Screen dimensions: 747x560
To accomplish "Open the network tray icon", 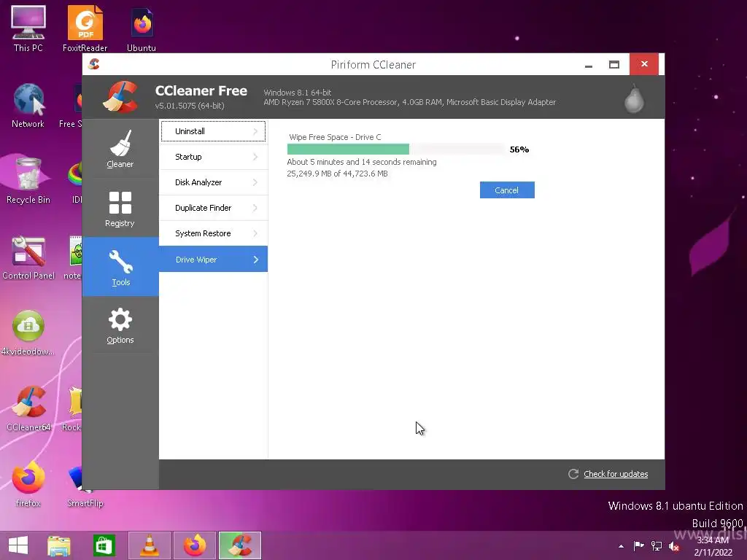I will coord(657,545).
